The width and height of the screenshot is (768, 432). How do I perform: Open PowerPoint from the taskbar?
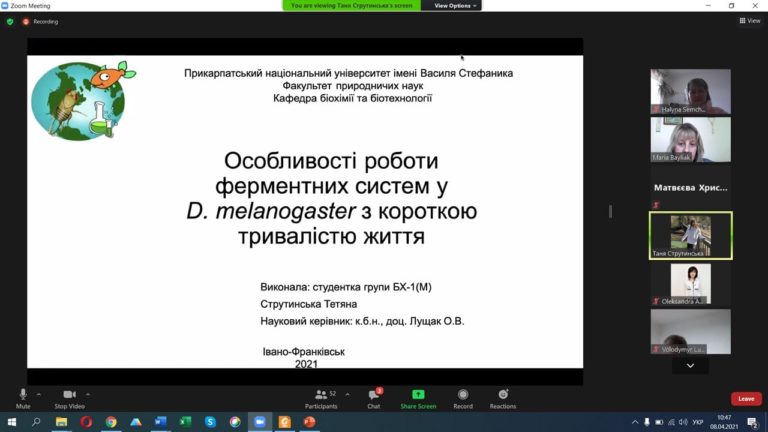tap(310, 422)
